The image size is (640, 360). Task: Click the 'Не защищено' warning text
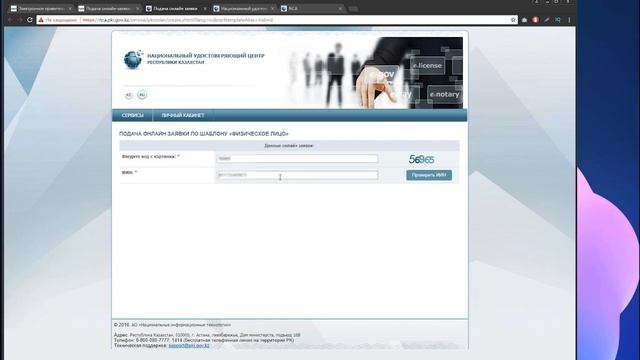click(61, 20)
